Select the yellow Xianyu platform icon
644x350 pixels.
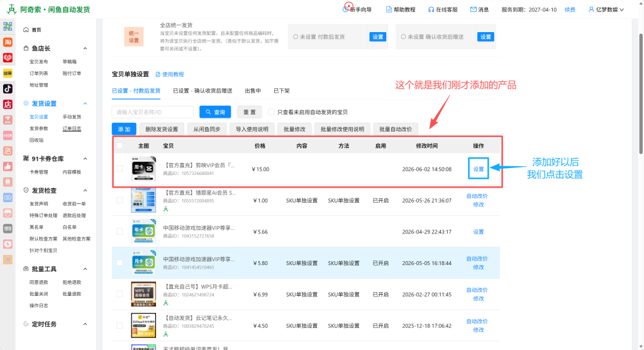pyautogui.click(x=8, y=73)
